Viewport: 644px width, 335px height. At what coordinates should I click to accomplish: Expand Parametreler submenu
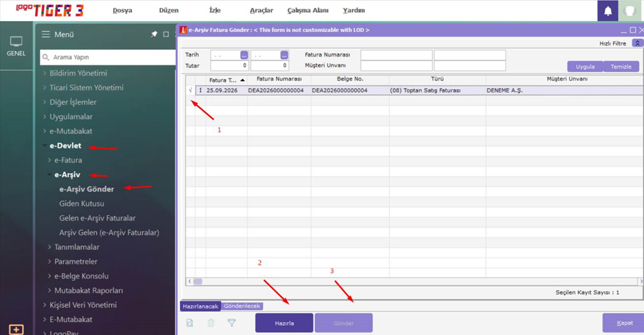click(50, 261)
